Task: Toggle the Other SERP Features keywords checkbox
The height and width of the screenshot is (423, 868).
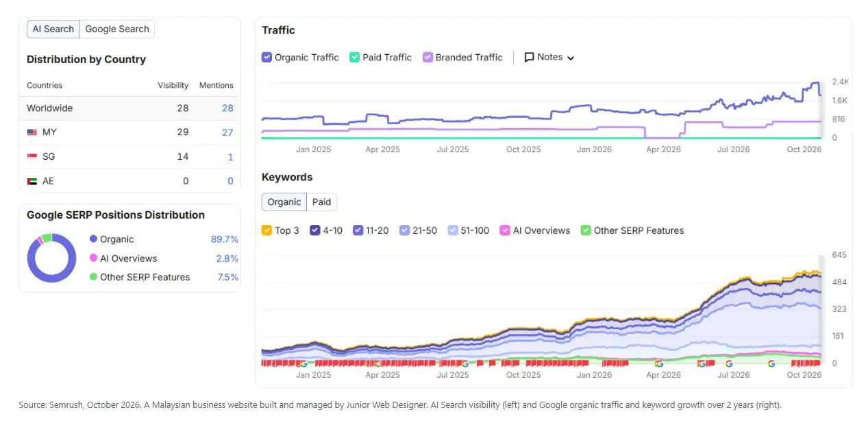Action: [x=586, y=230]
